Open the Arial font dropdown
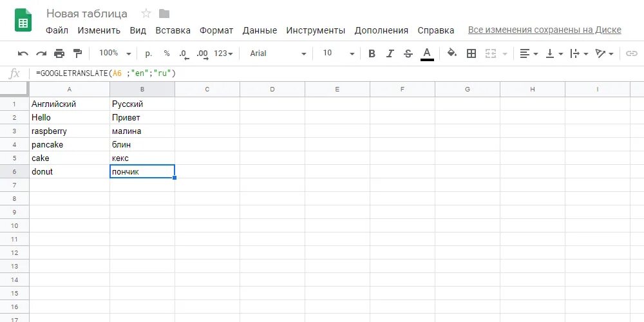The image size is (644, 322). (x=278, y=53)
